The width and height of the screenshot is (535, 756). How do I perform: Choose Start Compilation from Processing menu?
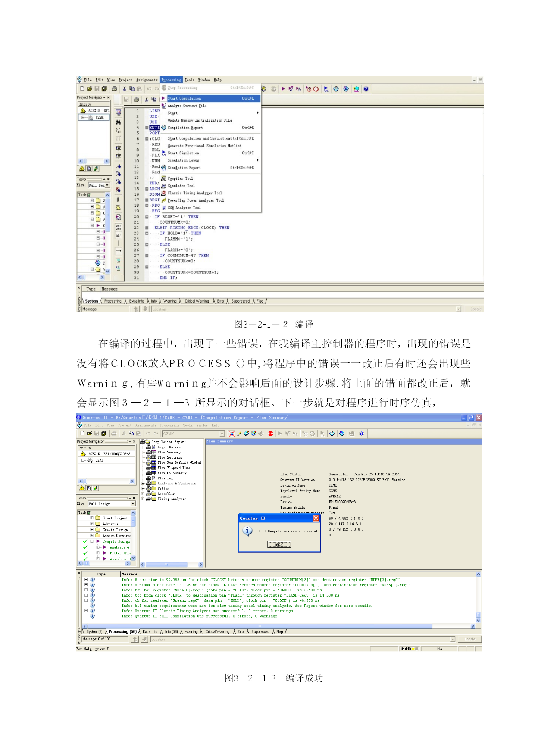click(x=184, y=99)
